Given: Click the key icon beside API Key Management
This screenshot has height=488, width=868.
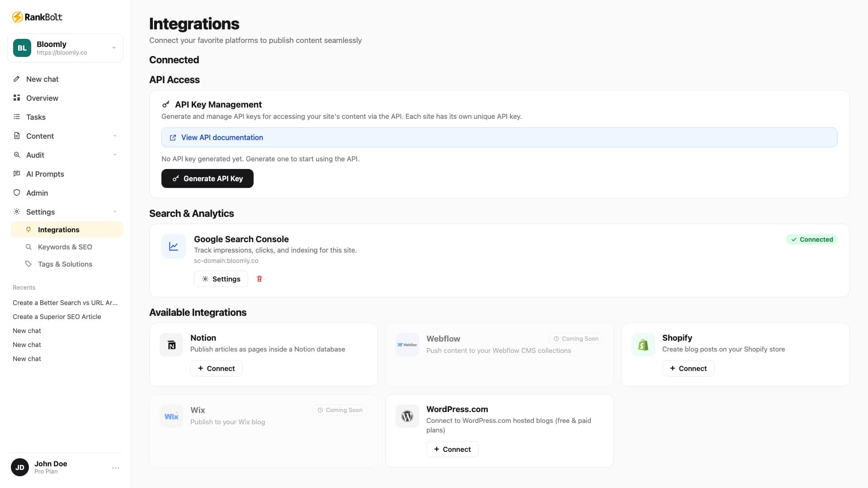Looking at the screenshot, I should [166, 104].
